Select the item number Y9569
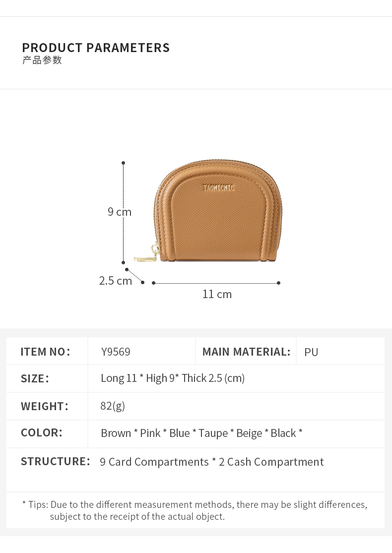Image resolution: width=392 pixels, height=553 pixels. [116, 352]
